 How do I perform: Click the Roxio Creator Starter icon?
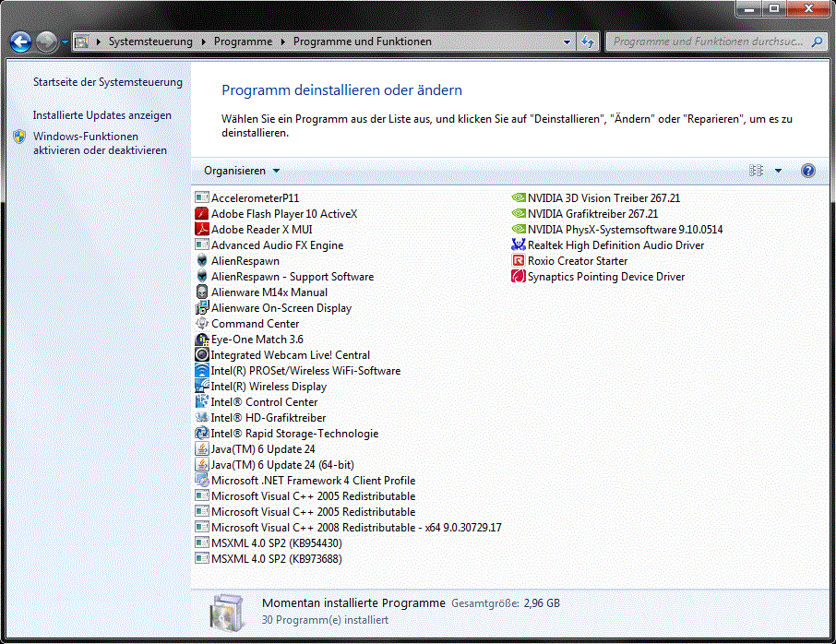point(519,261)
